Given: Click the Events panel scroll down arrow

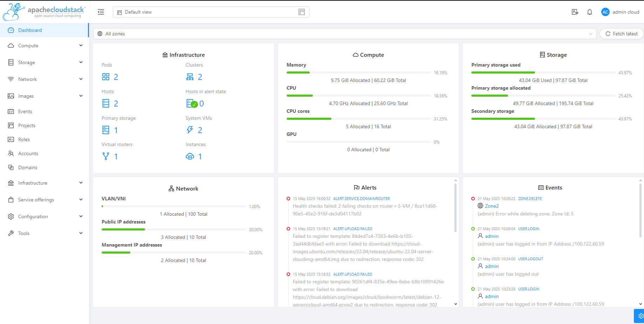Looking at the screenshot, I should [x=640, y=304].
